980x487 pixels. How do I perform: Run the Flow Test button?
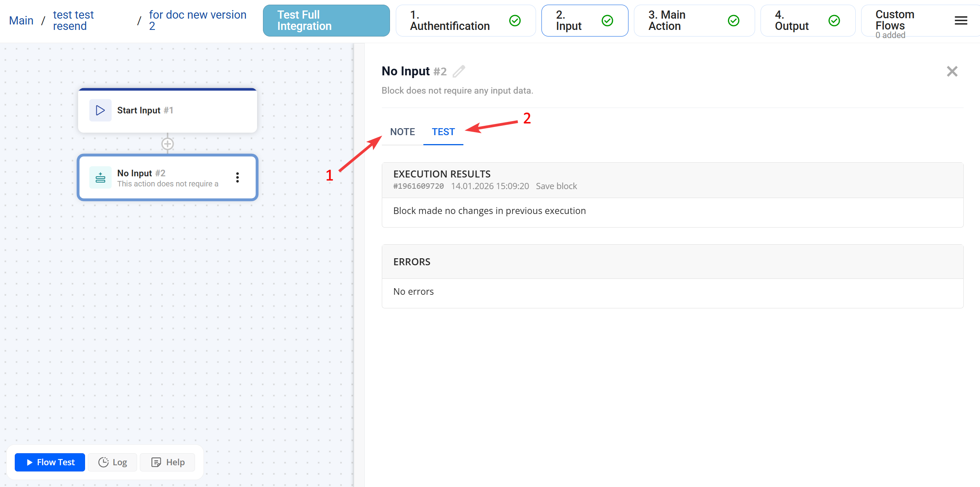coord(50,462)
